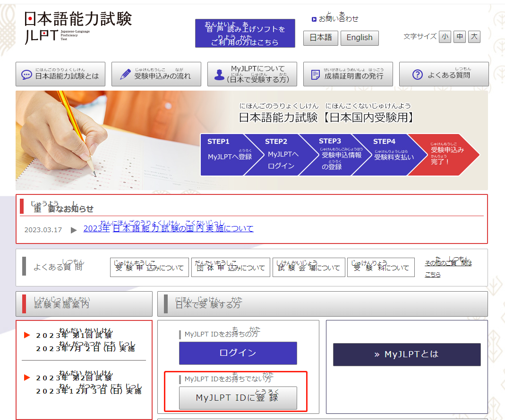The height and width of the screenshot is (420, 505).
Task: Switch language to English
Action: 359,38
